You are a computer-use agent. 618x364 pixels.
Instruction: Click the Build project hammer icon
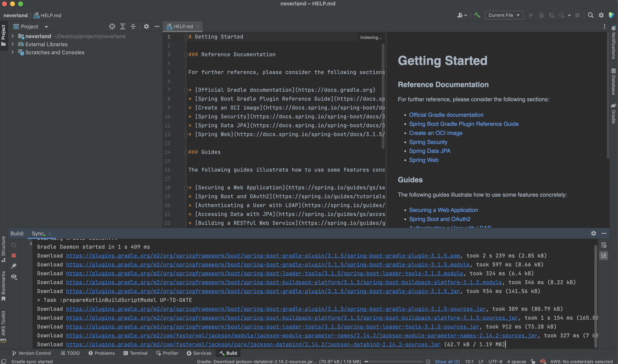click(x=477, y=15)
